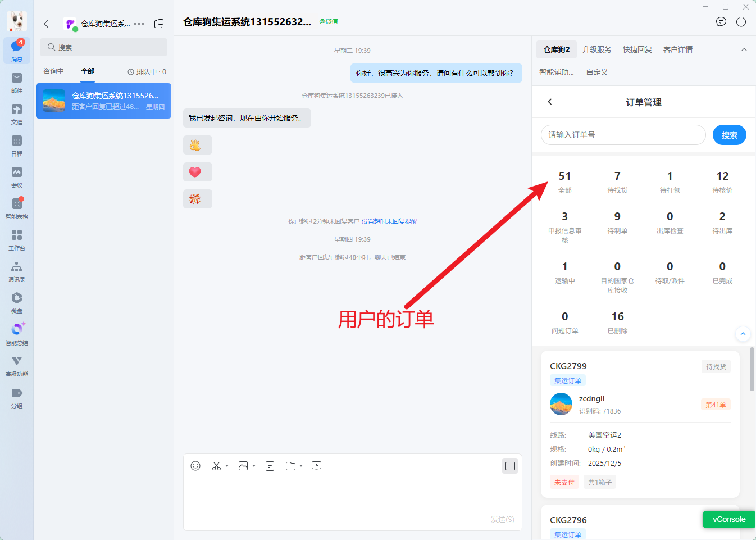
Task: Open the 工作台 workbench sidebar icon
Action: [x=17, y=239]
